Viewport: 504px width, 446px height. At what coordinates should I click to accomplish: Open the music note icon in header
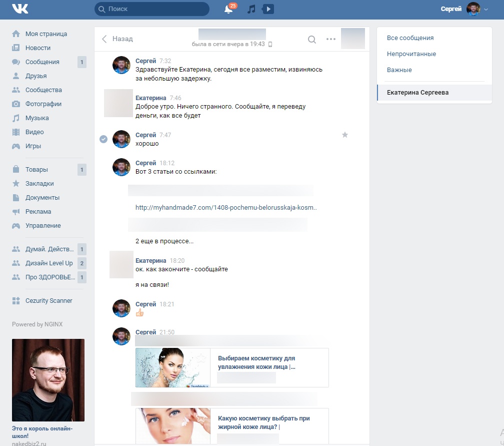pos(251,9)
